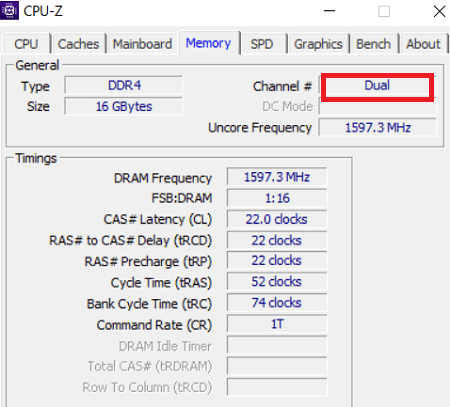The width and height of the screenshot is (450, 407).
Task: Minimize the CPU-Z window
Action: point(329,11)
